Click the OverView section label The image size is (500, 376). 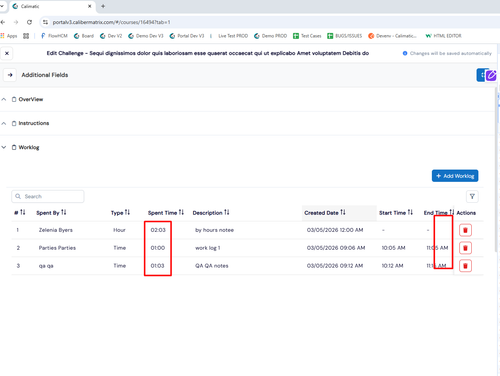[x=31, y=99]
